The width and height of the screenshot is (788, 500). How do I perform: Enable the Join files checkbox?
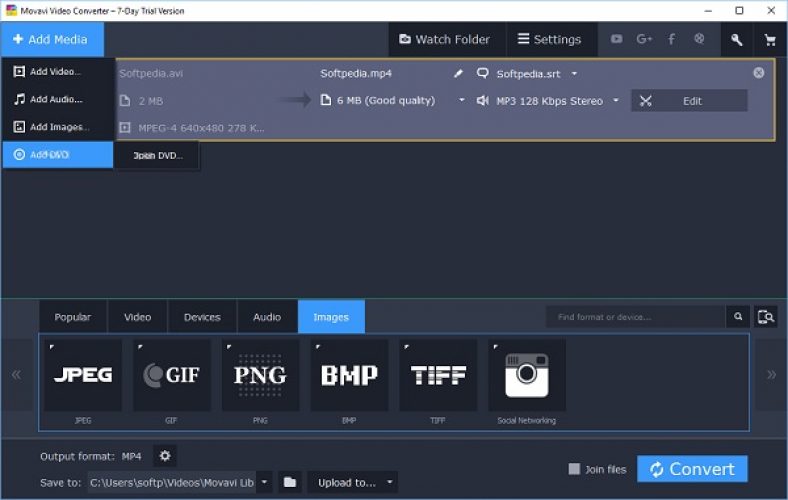pos(574,469)
